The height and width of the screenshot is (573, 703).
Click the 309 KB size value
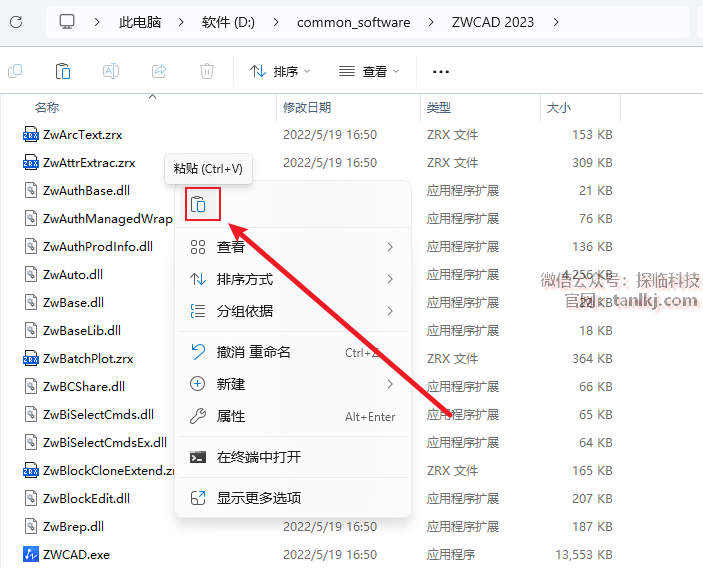point(592,163)
